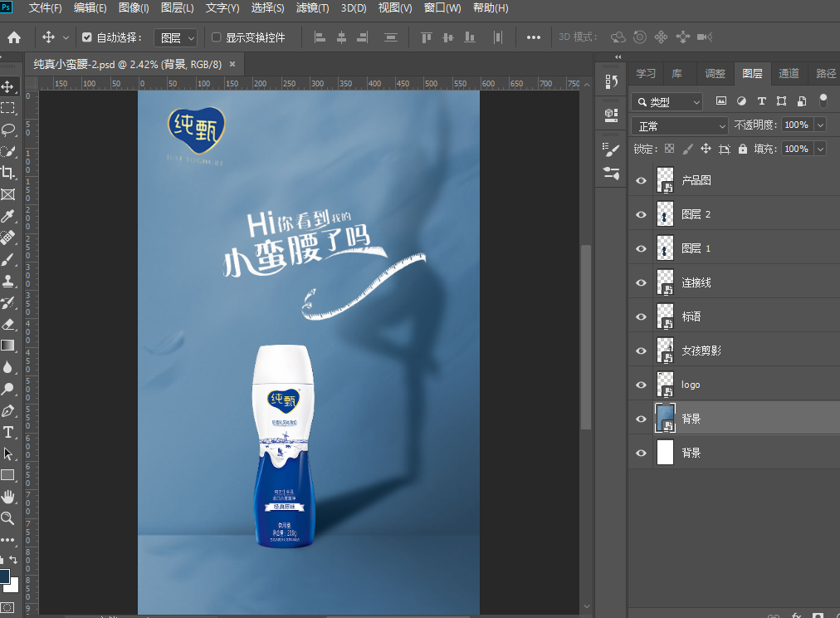This screenshot has width=840, height=618.
Task: Open the 窗口(W) menu
Action: coord(442,8)
